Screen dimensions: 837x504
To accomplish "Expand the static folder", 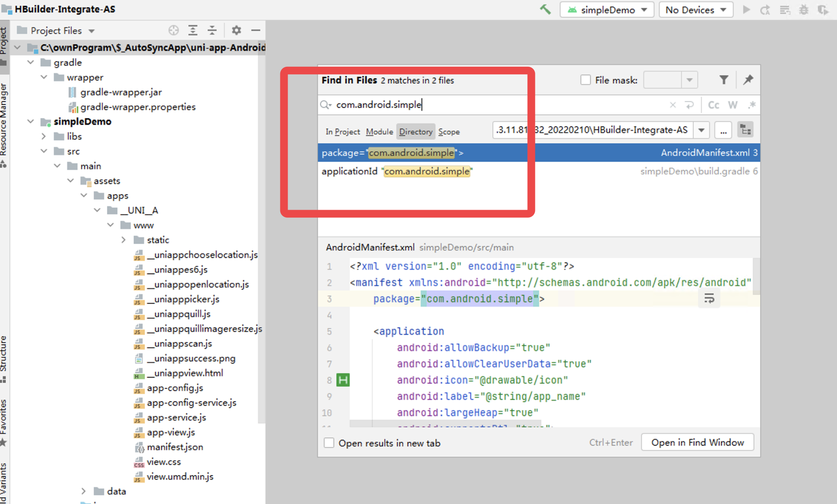I will click(124, 240).
